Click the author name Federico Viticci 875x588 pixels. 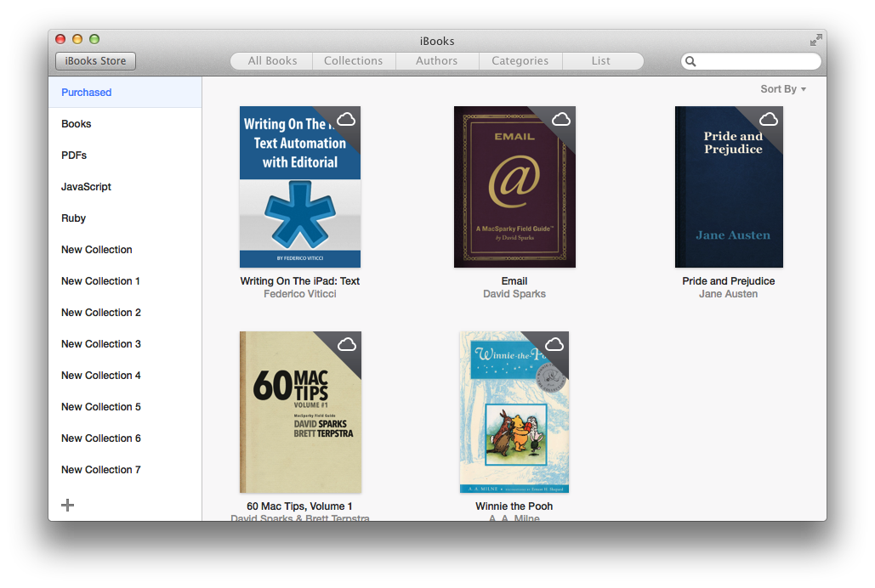coord(300,294)
